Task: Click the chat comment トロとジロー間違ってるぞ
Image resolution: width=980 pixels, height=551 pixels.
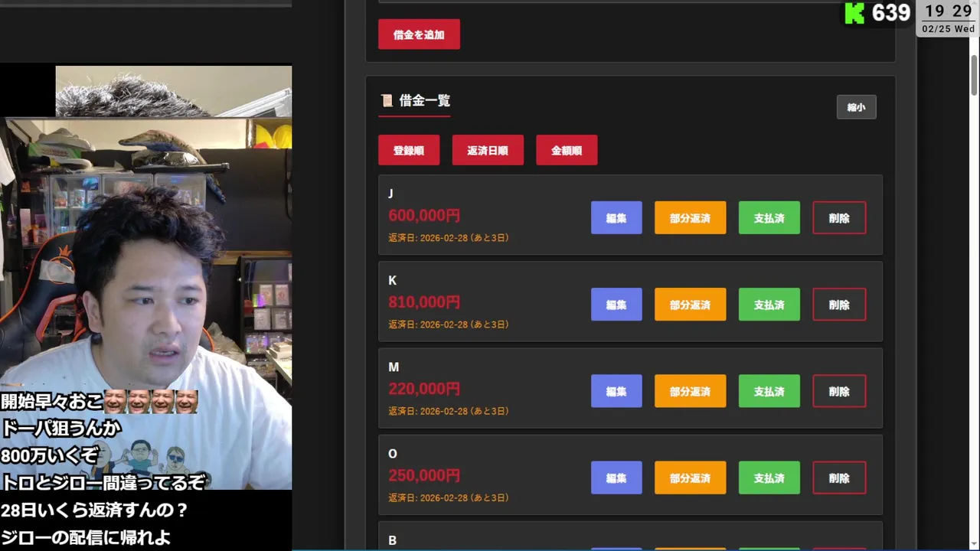Action: (x=103, y=482)
